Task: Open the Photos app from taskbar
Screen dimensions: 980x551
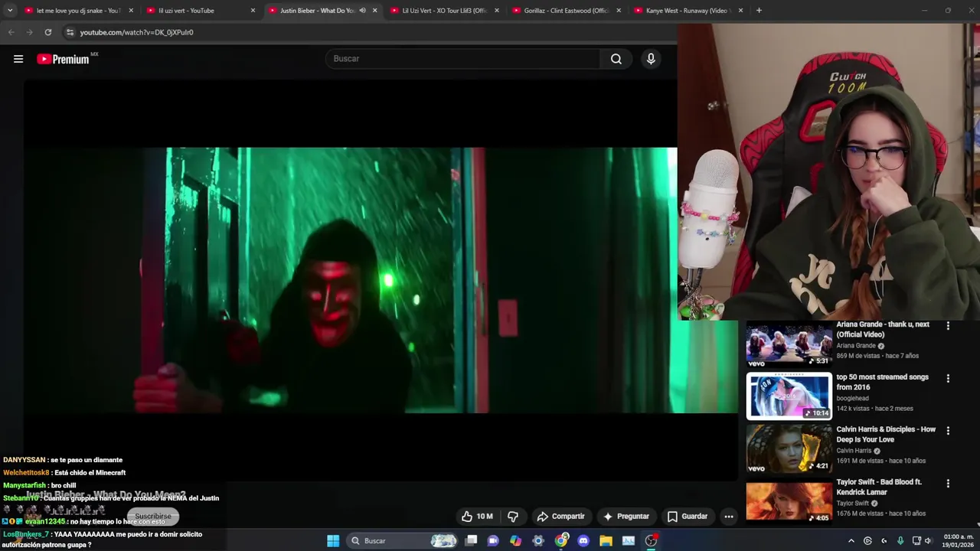Action: (x=629, y=541)
